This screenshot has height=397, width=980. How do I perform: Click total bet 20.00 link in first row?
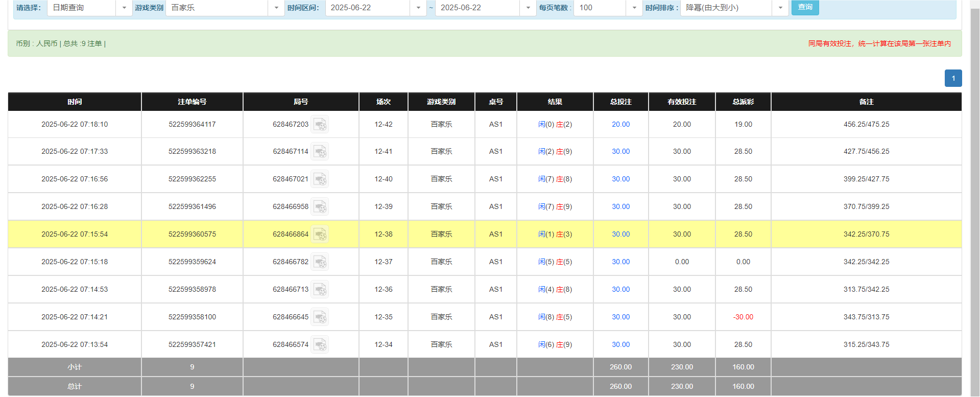[x=620, y=124]
